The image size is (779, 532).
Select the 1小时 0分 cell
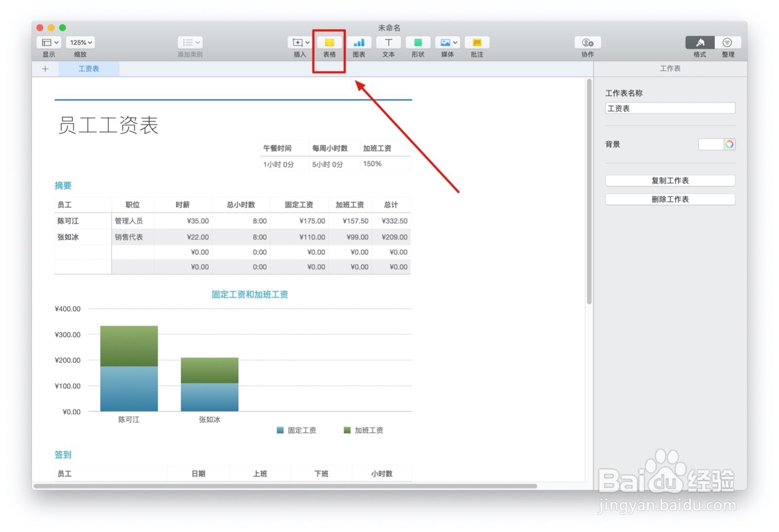pos(284,164)
